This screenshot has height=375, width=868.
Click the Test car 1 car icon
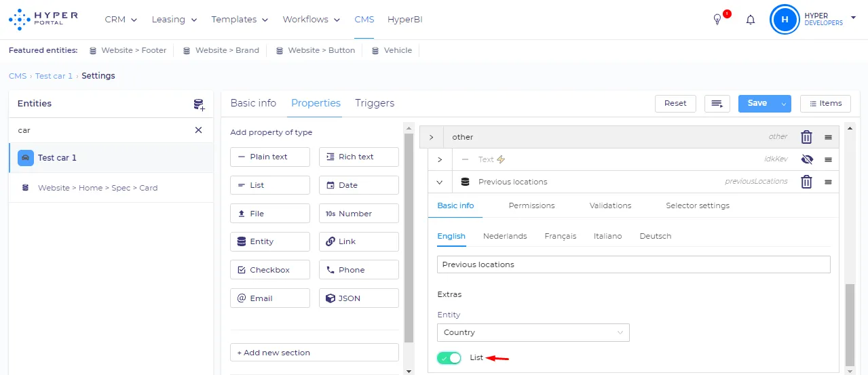point(25,157)
